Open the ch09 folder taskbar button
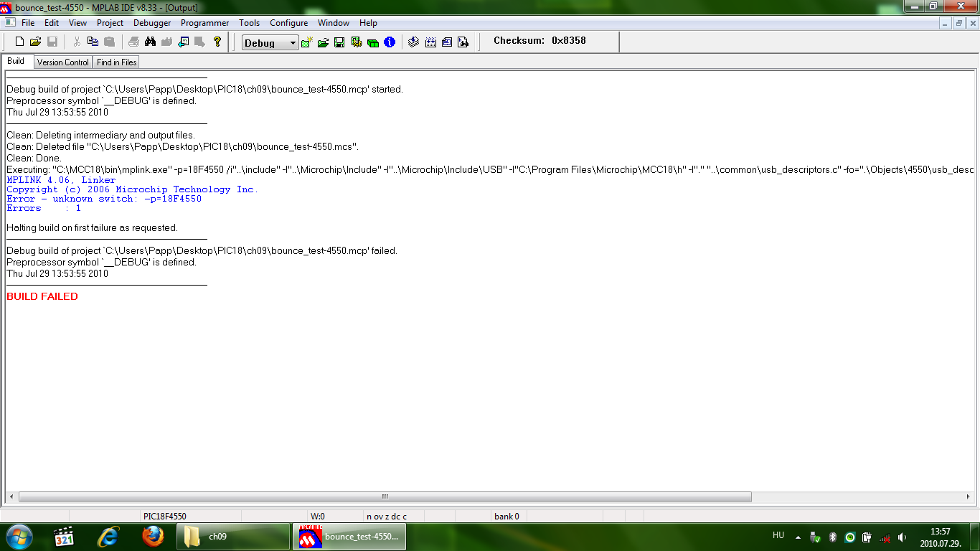Image resolution: width=980 pixels, height=551 pixels. [234, 537]
